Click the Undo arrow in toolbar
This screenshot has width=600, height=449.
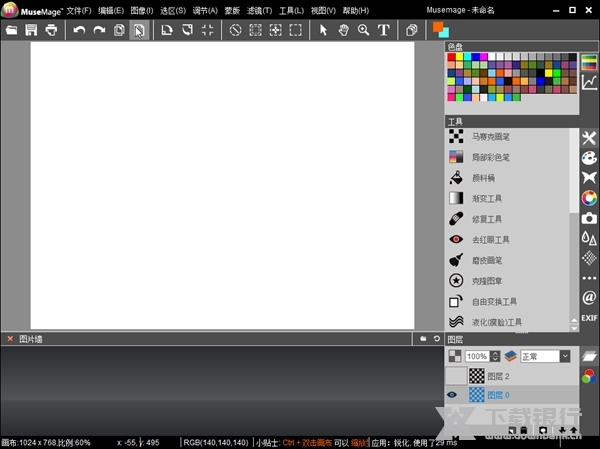point(79,30)
